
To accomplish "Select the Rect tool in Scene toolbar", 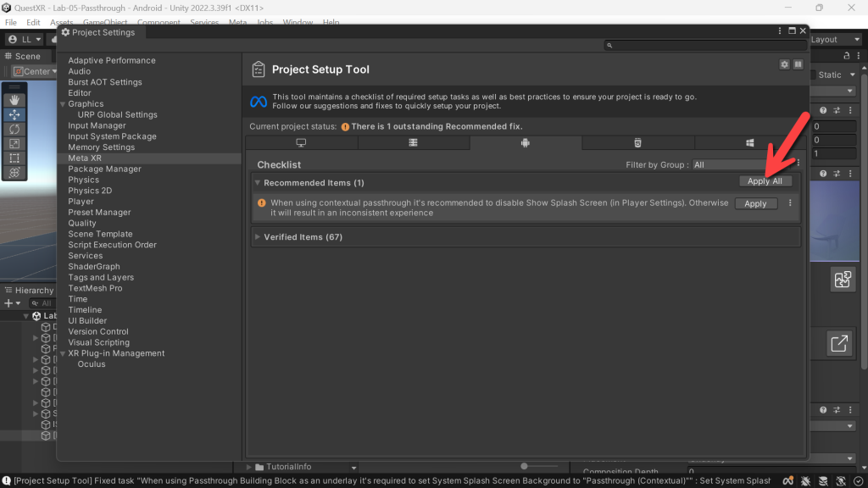I will (x=14, y=158).
